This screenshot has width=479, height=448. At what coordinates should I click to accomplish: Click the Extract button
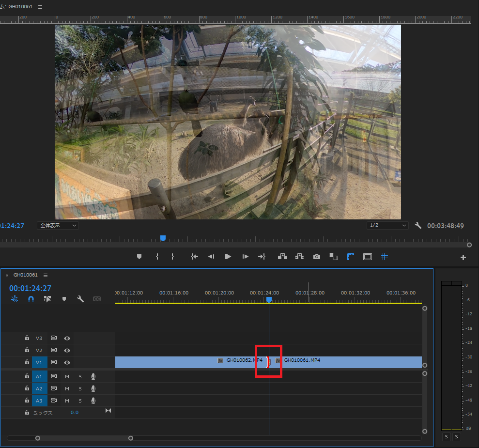pos(299,257)
